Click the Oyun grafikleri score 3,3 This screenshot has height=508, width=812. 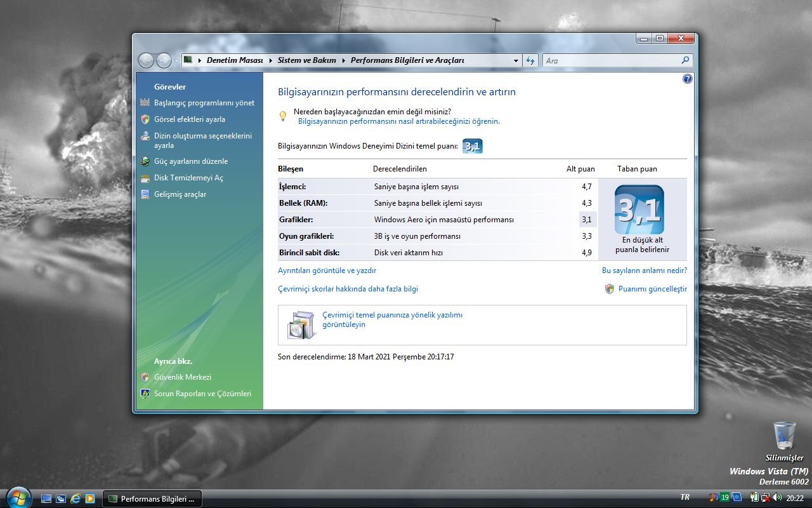click(x=587, y=236)
